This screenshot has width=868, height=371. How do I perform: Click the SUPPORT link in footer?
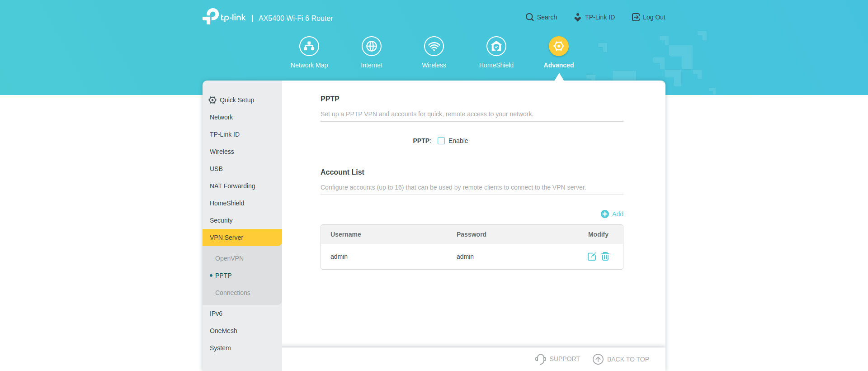tap(557, 359)
